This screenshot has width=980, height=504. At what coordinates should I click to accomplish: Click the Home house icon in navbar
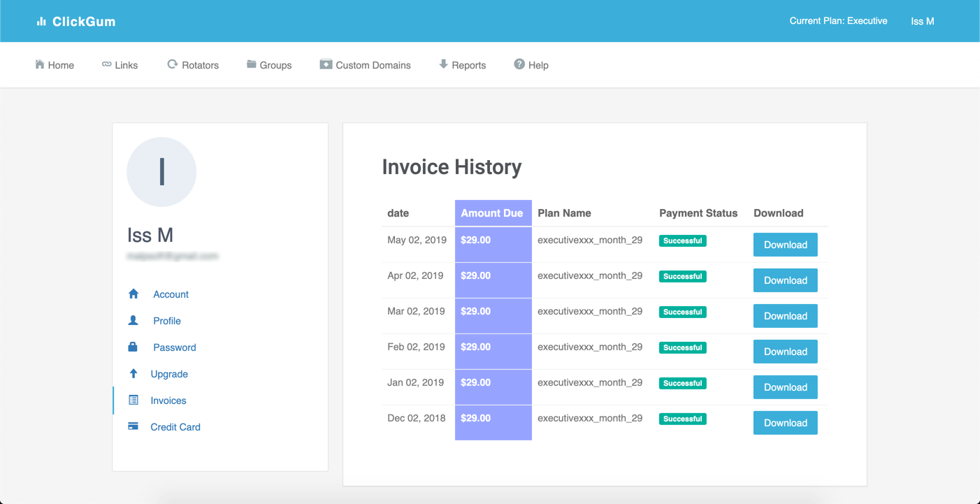39,64
